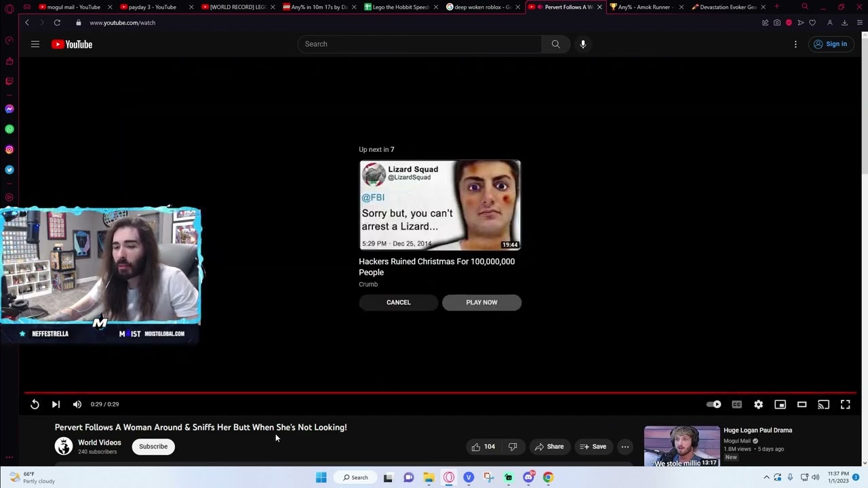Close the mogul mail YouTube tab
Screen dimensions: 868x488
(110, 7)
